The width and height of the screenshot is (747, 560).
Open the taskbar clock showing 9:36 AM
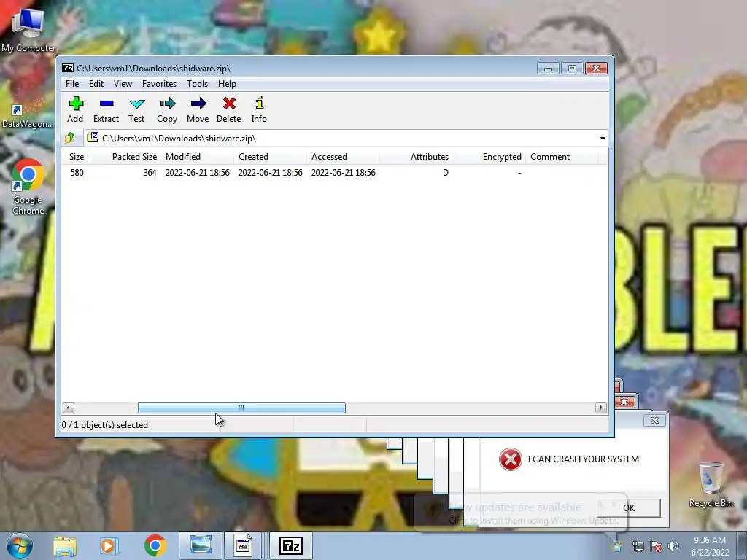(710, 546)
